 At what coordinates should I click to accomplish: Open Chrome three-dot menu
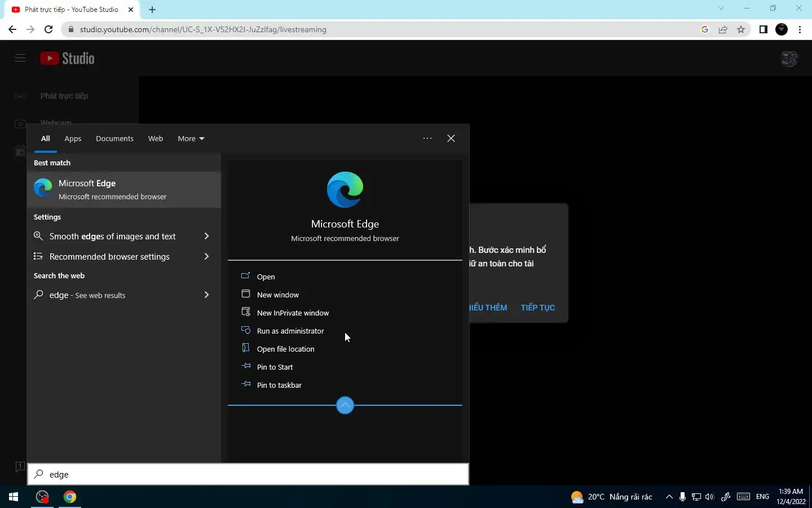point(800,29)
